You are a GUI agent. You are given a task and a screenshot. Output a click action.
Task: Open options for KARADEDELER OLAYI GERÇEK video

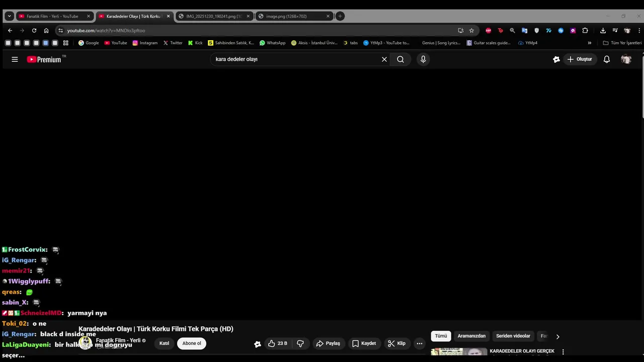pos(563,352)
